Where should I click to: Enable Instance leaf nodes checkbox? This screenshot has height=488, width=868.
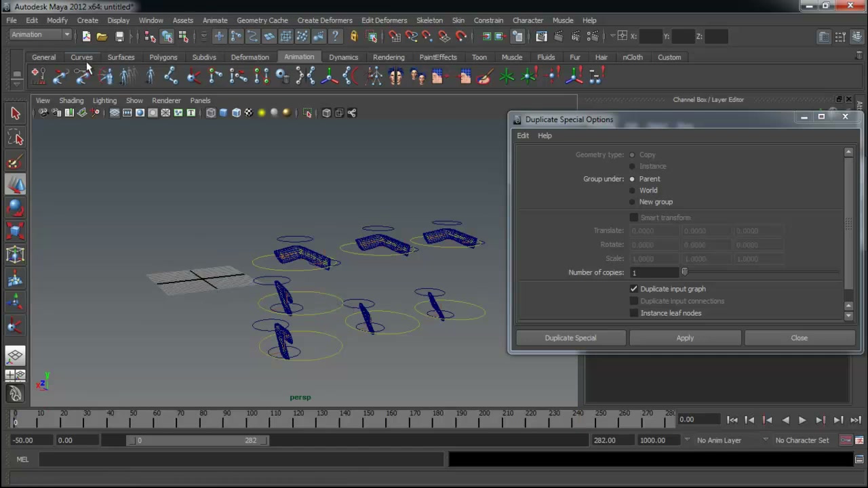tap(634, 313)
